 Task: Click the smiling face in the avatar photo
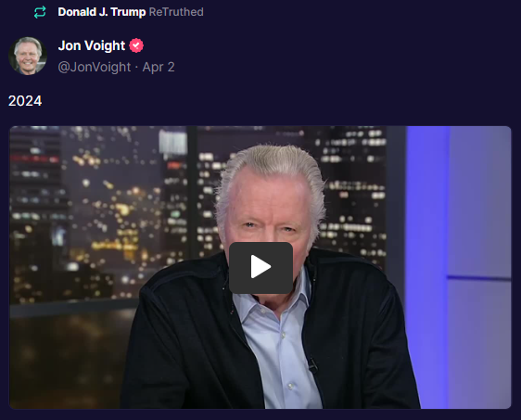(27, 55)
